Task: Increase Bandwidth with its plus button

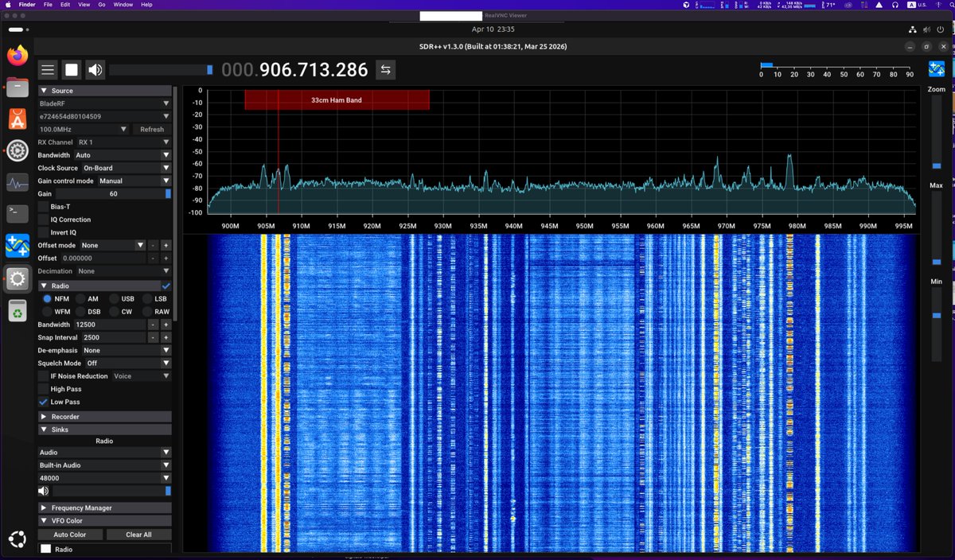Action: pyautogui.click(x=166, y=325)
